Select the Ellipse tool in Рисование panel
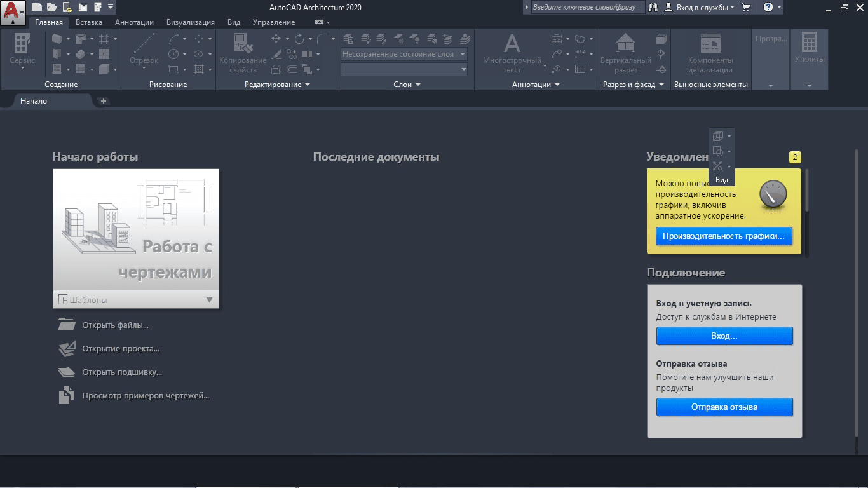 [x=199, y=54]
